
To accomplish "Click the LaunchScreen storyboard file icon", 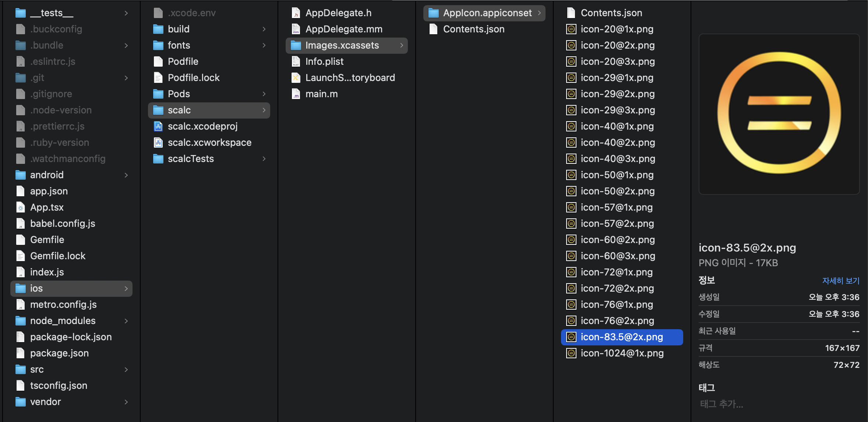I will click(x=296, y=78).
